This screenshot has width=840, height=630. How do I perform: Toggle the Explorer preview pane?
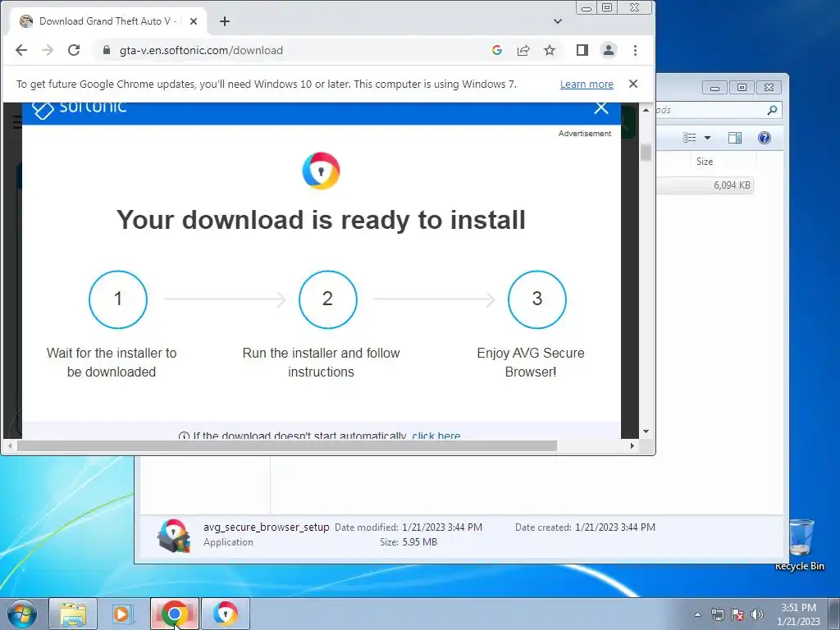click(735, 138)
